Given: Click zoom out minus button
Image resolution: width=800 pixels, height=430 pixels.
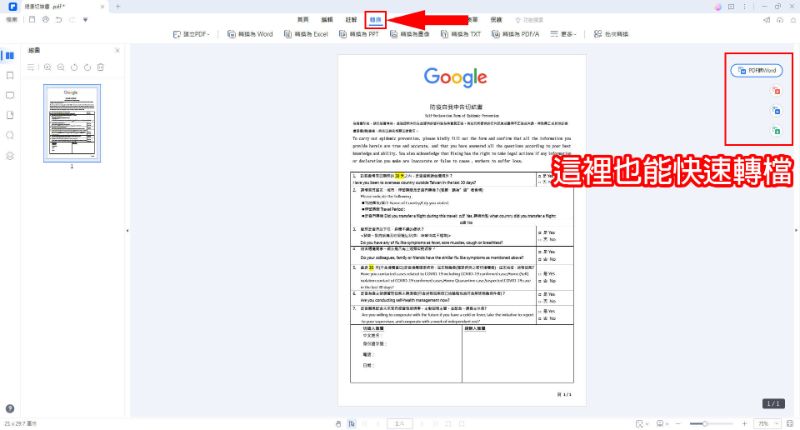Looking at the screenshot, I should click(678, 424).
